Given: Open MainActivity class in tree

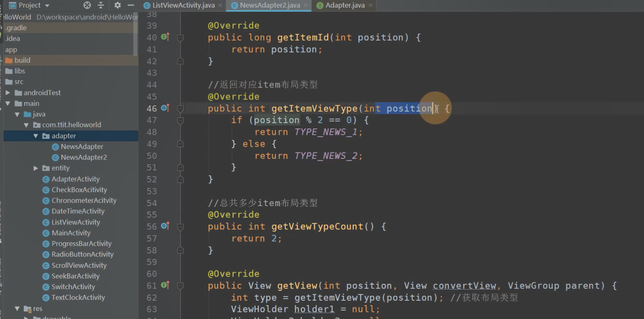Looking at the screenshot, I should pos(71,233).
